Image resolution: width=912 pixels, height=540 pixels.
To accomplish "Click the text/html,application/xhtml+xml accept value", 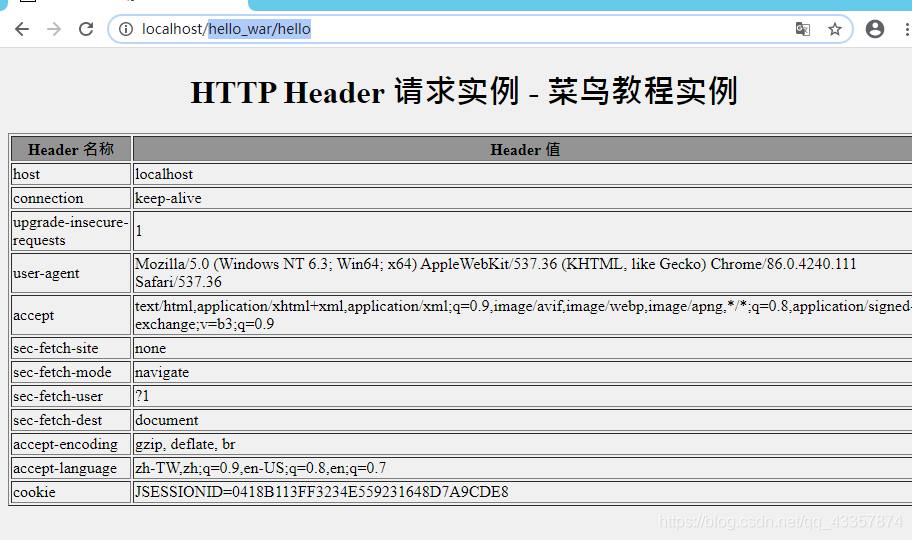I will coord(523,315).
